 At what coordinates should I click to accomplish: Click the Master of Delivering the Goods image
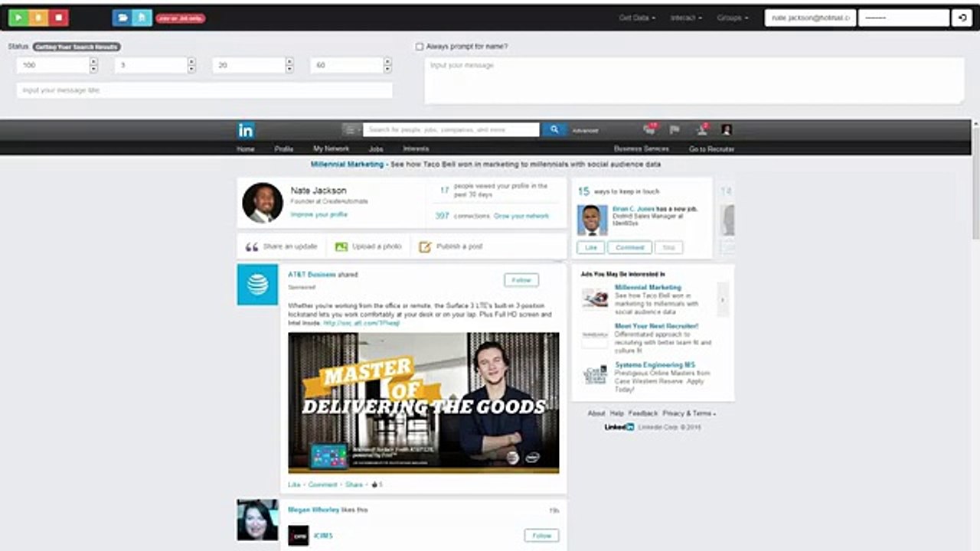tap(423, 403)
